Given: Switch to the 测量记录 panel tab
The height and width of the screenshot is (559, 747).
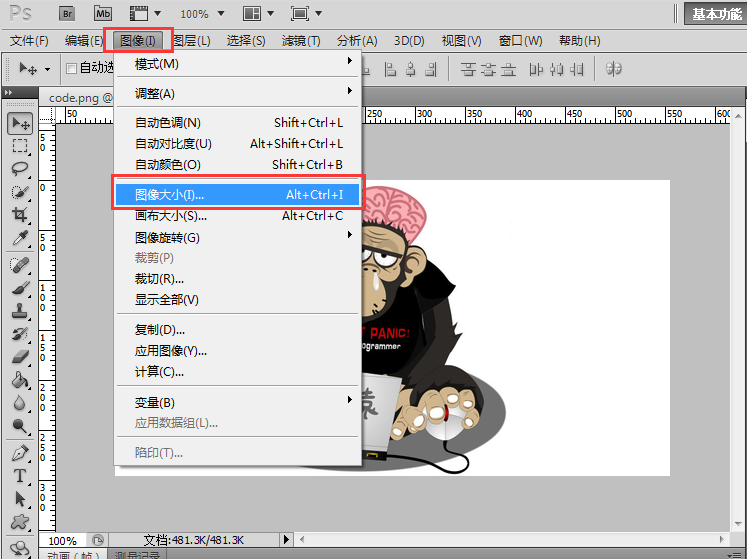Looking at the screenshot, I should point(137,554).
